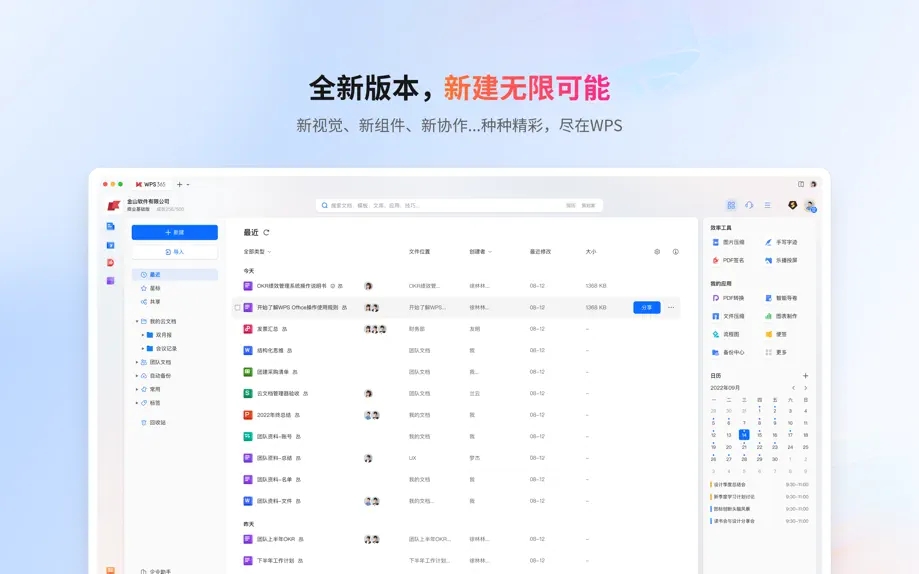Expand the 我的云文档 tree node
Viewport: 919px width, 574px height.
(137, 321)
